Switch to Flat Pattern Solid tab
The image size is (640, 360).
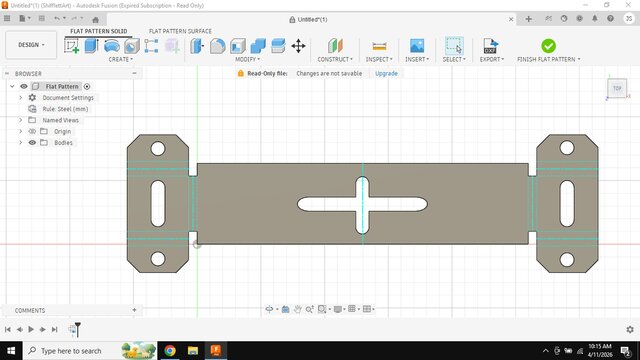(x=99, y=31)
